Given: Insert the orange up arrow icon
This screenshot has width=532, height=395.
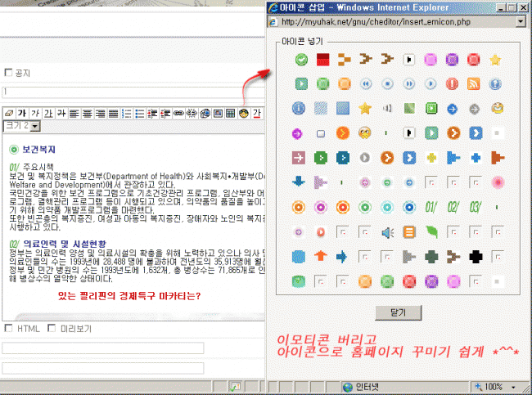Looking at the screenshot, I should 321,256.
